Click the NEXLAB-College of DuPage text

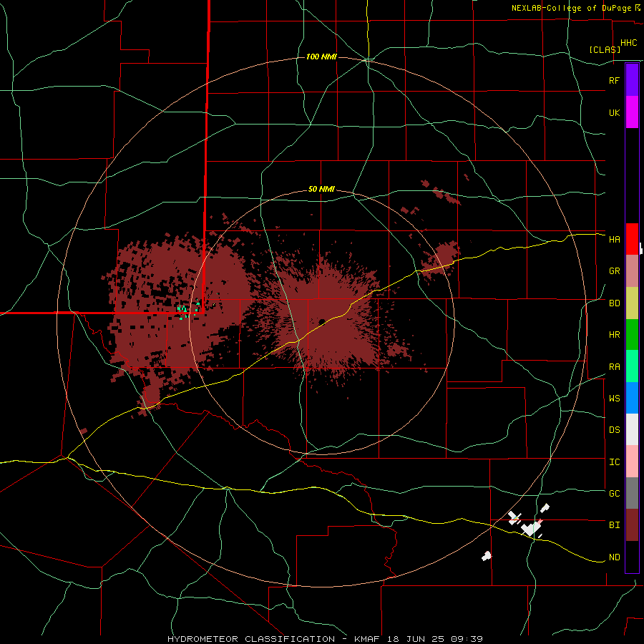click(571, 8)
